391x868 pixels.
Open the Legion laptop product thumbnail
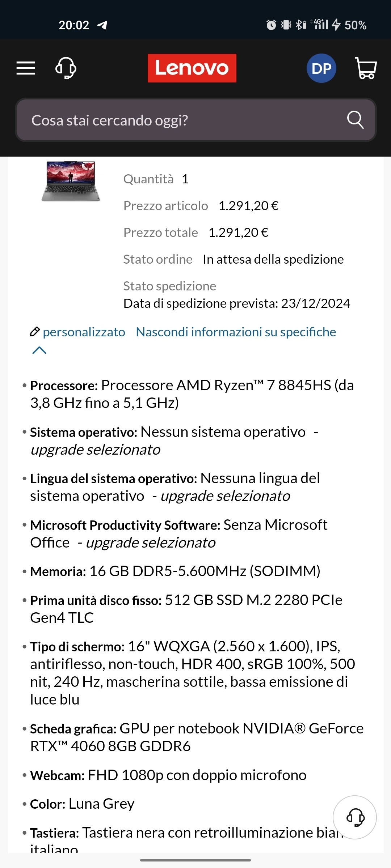coord(71,181)
